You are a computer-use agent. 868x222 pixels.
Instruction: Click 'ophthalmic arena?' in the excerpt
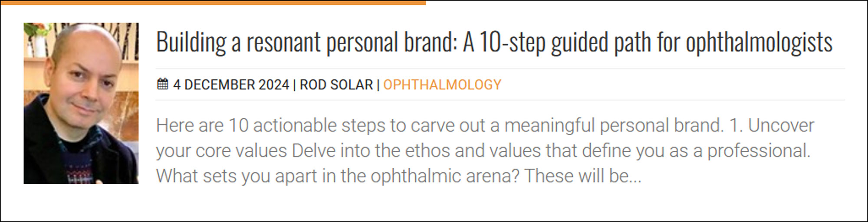point(445,176)
